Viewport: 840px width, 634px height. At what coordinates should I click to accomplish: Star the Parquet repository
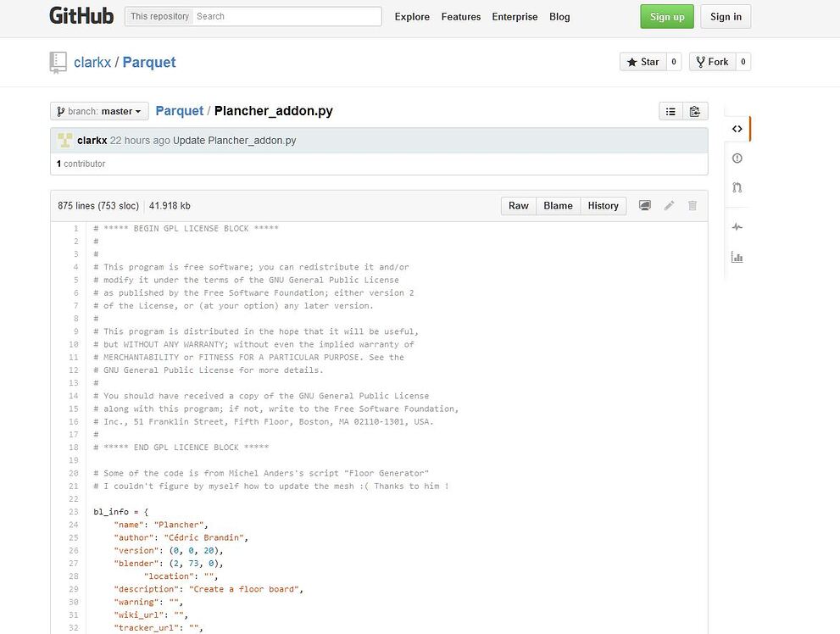coord(643,62)
